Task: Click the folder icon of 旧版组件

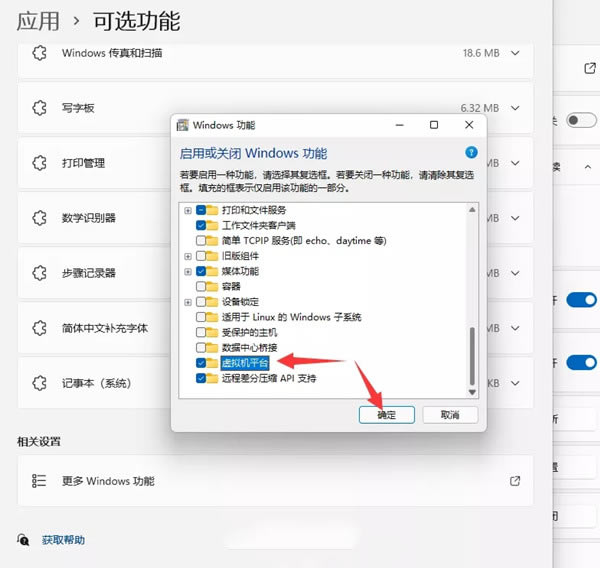Action: [212, 256]
